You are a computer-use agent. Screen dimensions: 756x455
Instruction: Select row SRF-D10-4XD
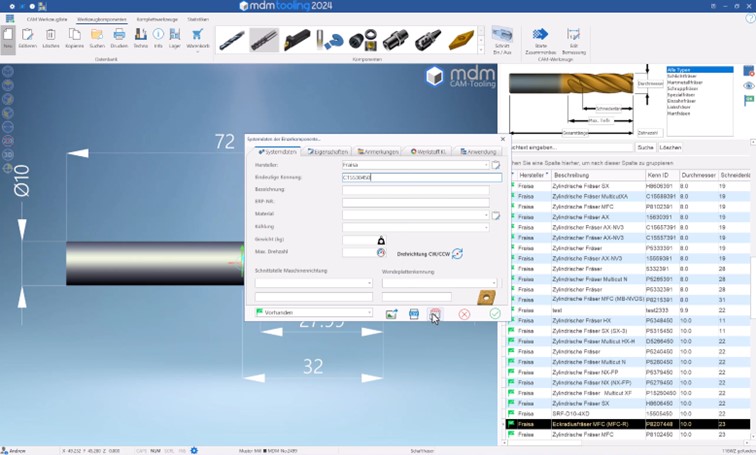coord(628,414)
